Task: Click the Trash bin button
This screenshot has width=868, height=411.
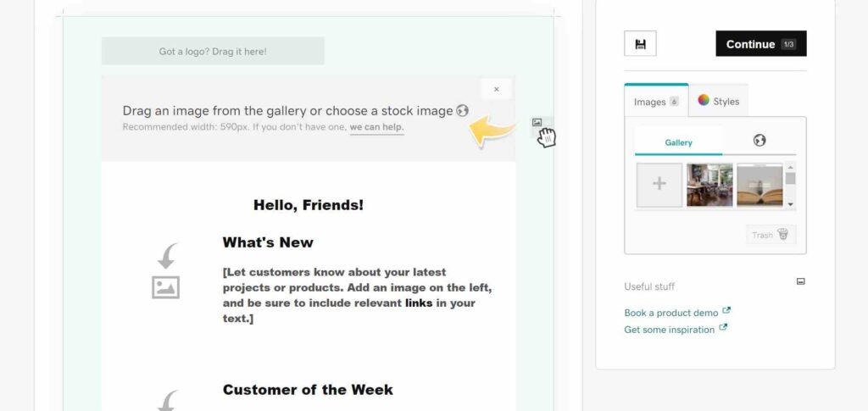Action: [771, 235]
